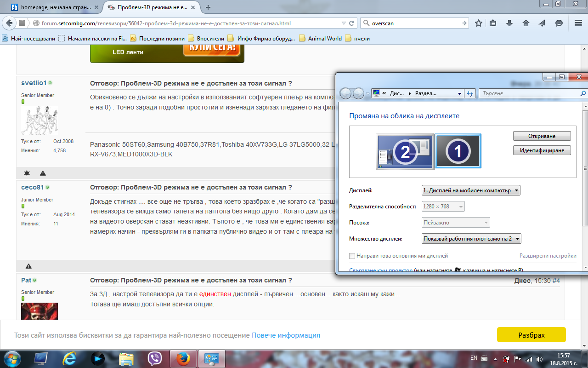Expand the 'Дисплей' dropdown
The image size is (588, 368).
[x=471, y=190]
